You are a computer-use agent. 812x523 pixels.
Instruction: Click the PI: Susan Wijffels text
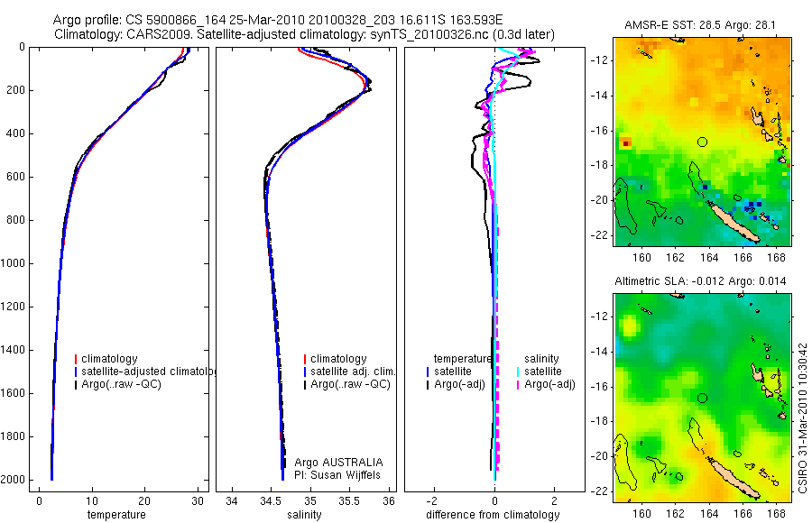point(337,475)
